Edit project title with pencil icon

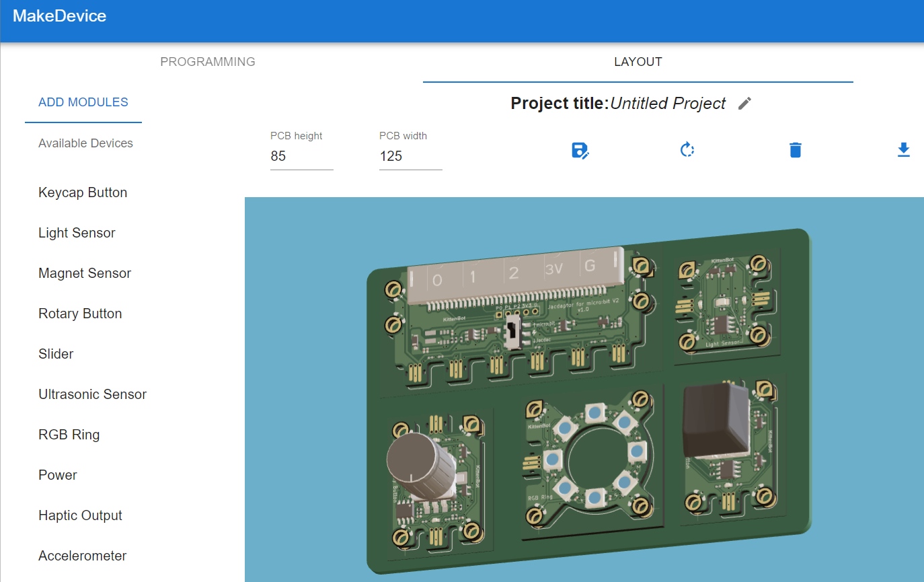pos(744,103)
